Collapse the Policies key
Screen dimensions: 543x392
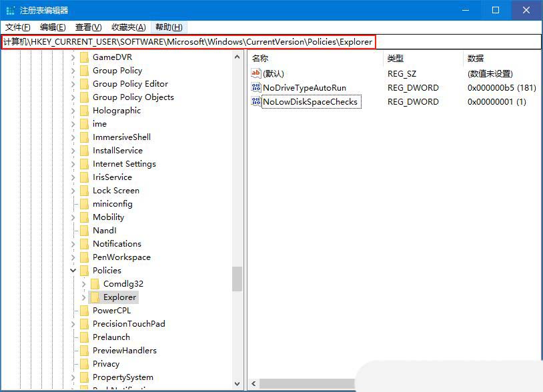coord(73,271)
